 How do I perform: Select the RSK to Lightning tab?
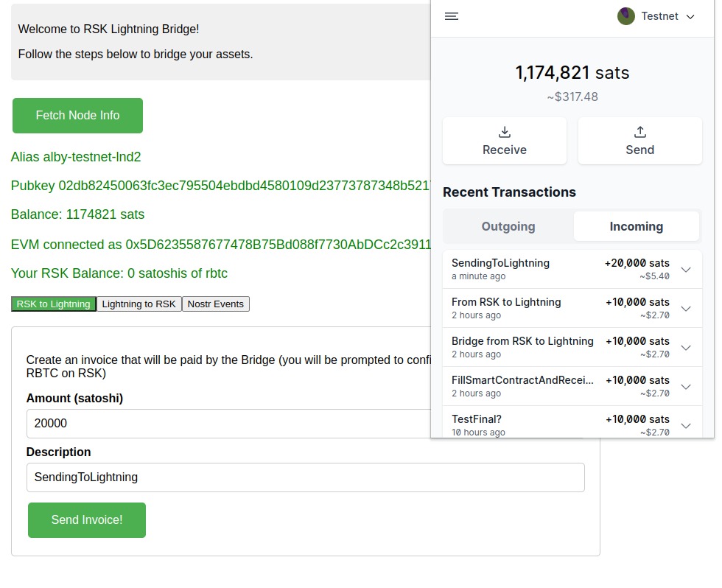pyautogui.click(x=53, y=304)
